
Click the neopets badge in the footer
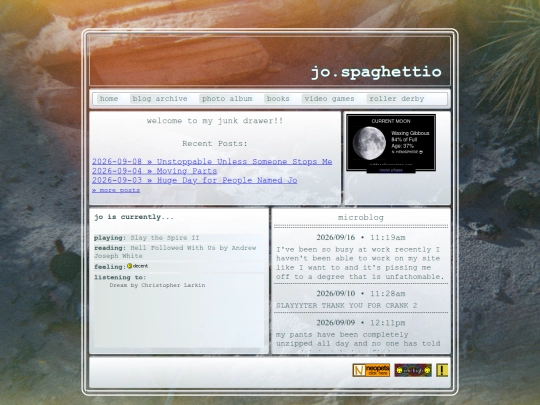coord(371,370)
